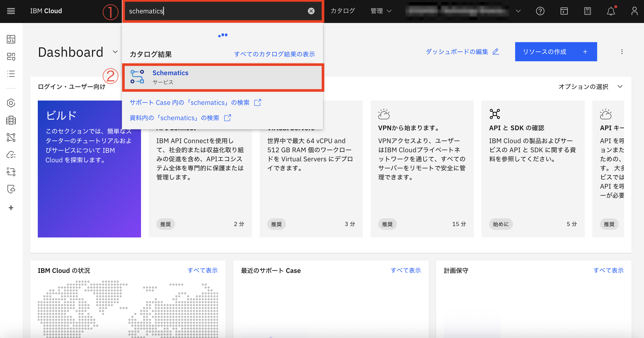Viewport: 644px width, 338px height.
Task: Clear the search box with X icon
Action: tap(311, 11)
